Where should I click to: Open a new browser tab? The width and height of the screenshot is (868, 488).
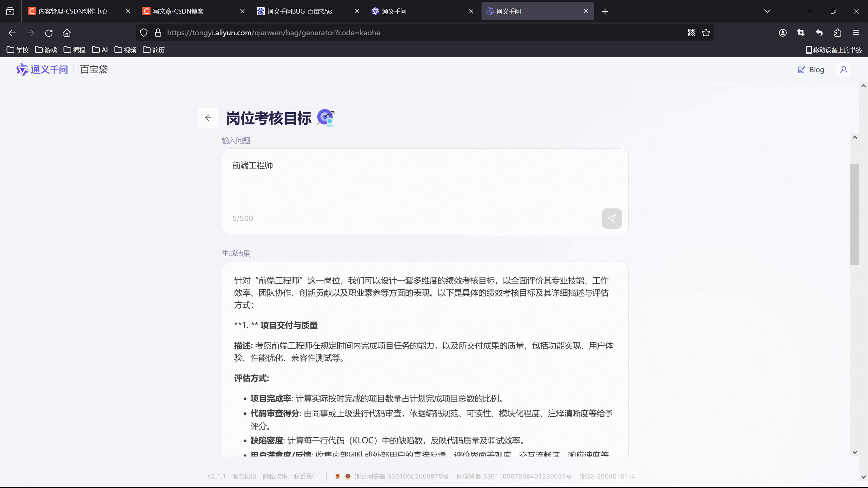coord(605,12)
